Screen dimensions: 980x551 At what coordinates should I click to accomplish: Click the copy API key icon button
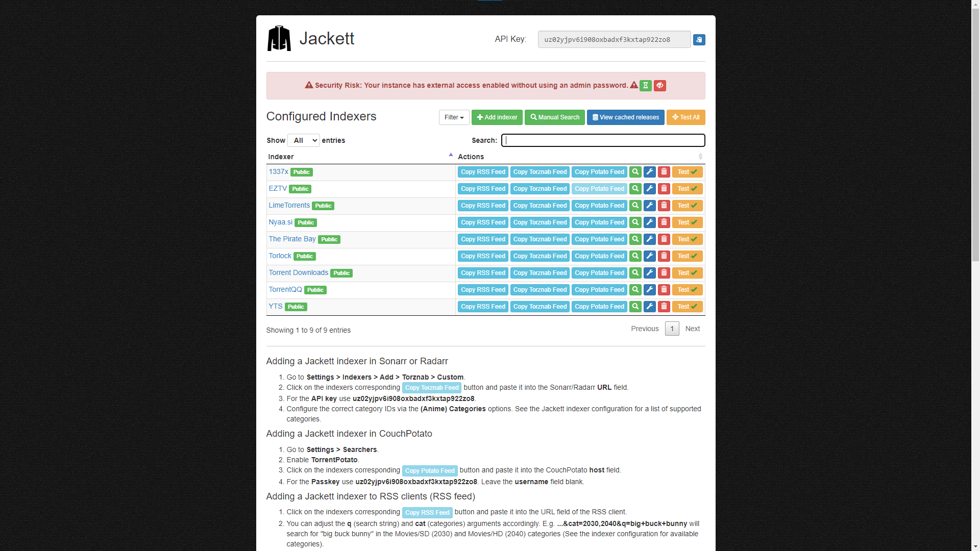[x=699, y=40]
